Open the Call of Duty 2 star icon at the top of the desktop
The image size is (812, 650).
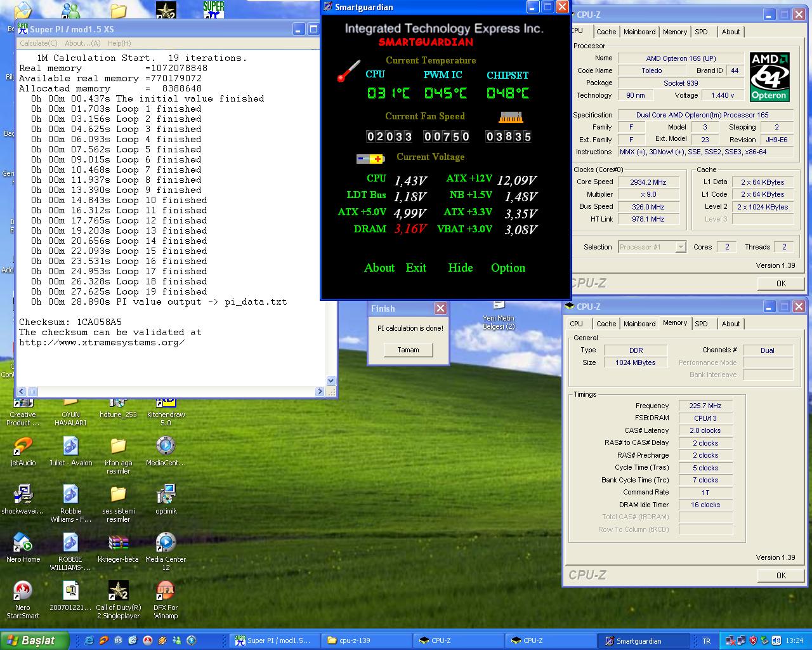166,9
